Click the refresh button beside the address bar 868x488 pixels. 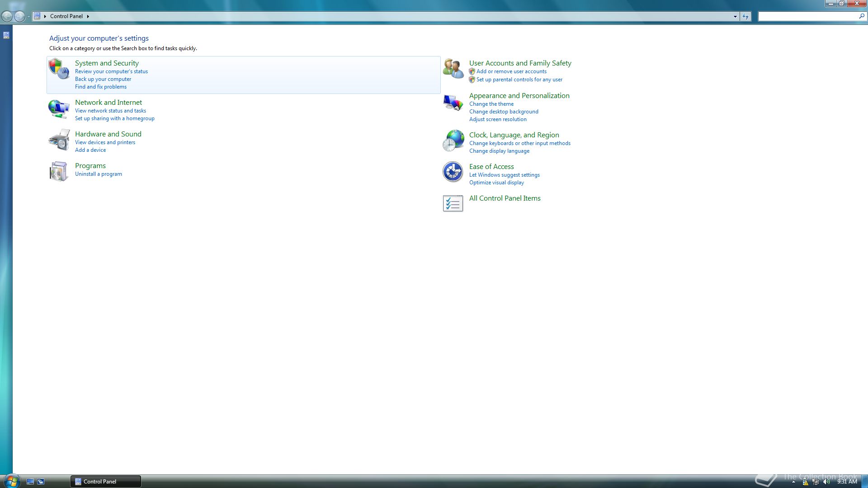click(x=745, y=16)
